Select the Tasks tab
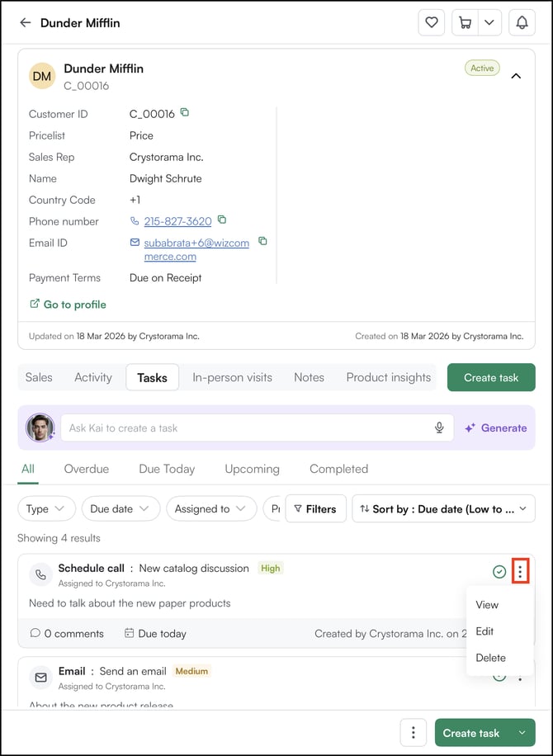The width and height of the screenshot is (553, 756). coord(153,377)
